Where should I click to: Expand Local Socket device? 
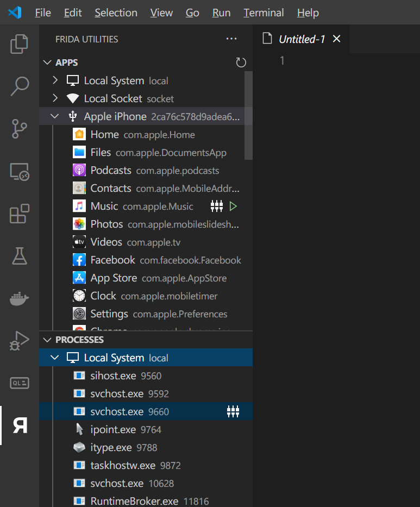[x=55, y=98]
